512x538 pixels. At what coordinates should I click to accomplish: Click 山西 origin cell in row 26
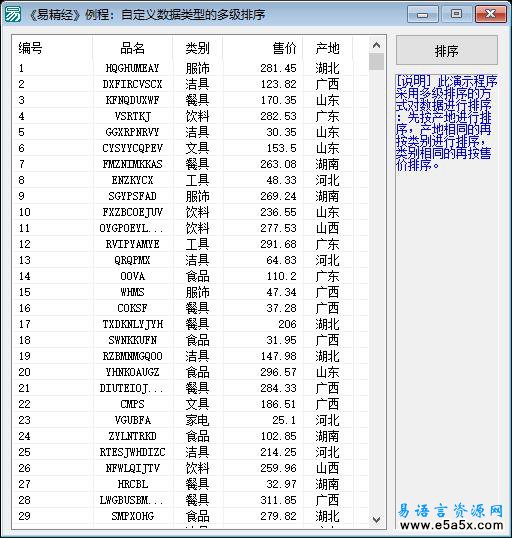(328, 468)
